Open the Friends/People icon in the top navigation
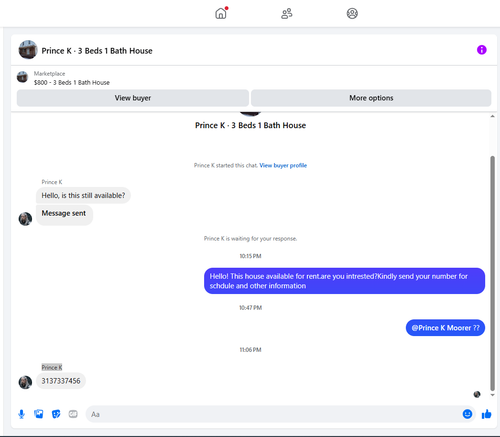Viewport: 500px width, 437px height. pos(287,13)
